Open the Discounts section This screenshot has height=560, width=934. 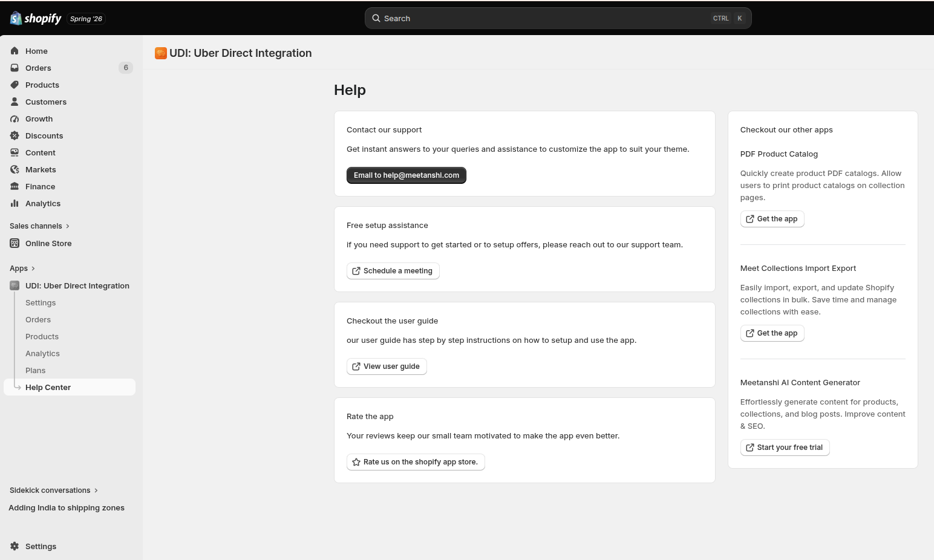pos(70,135)
